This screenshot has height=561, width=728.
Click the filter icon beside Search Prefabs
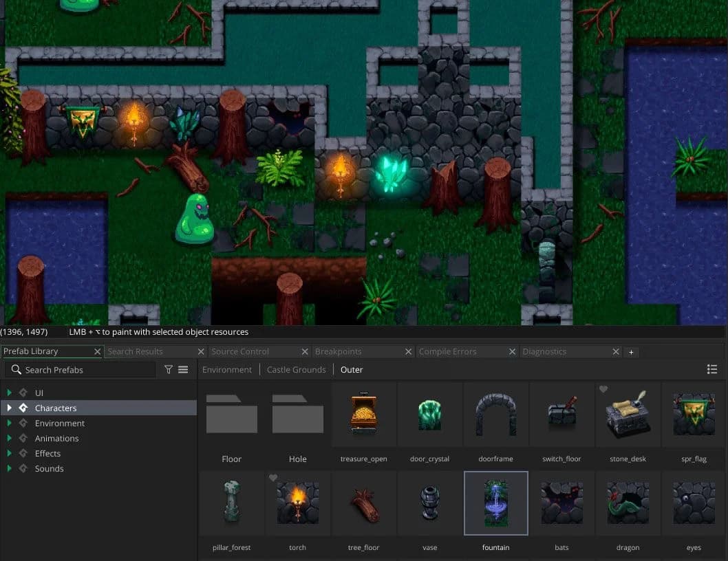(169, 370)
